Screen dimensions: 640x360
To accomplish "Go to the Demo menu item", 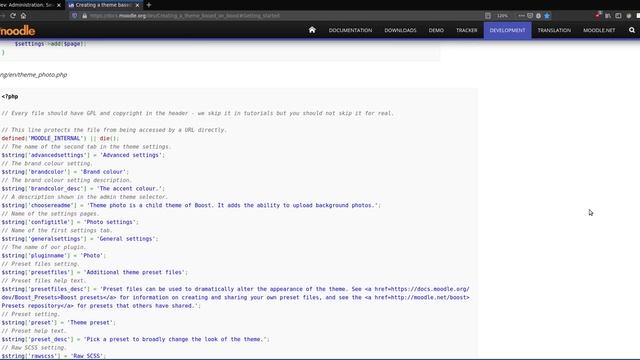I will [x=436, y=30].
